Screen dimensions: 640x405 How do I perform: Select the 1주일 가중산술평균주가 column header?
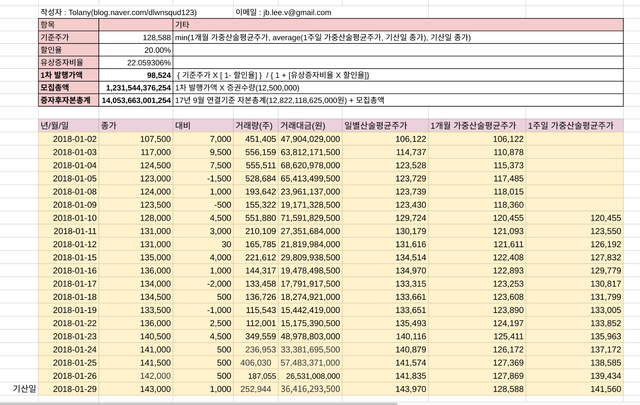point(575,126)
